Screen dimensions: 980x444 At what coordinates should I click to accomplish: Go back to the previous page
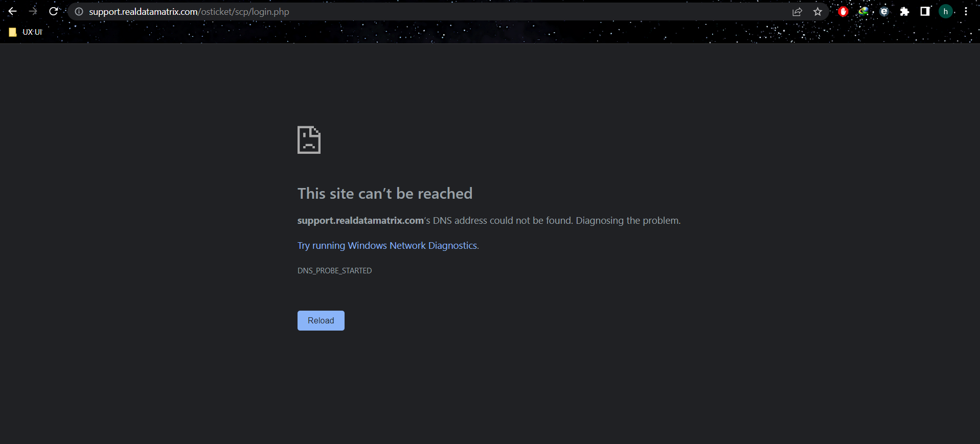[x=13, y=11]
